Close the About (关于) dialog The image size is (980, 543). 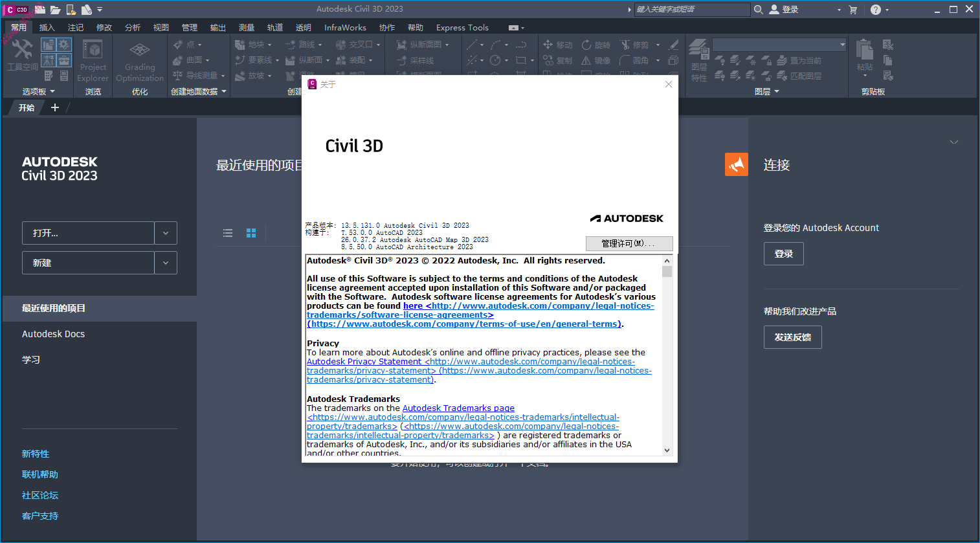(x=669, y=84)
